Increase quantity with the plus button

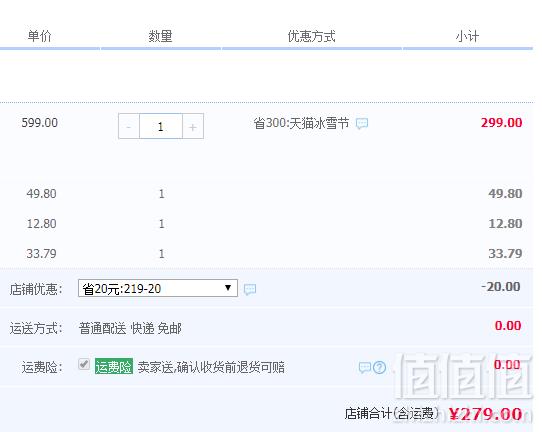point(193,126)
